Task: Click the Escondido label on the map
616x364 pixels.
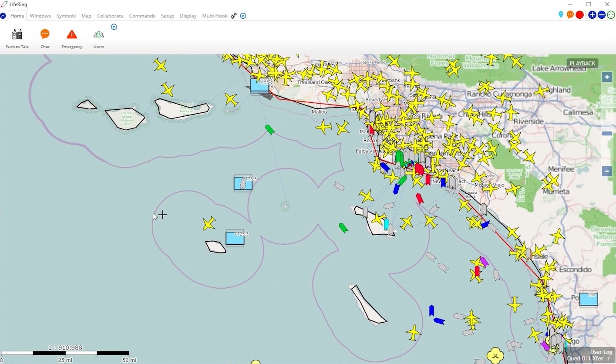Action: coord(575,270)
